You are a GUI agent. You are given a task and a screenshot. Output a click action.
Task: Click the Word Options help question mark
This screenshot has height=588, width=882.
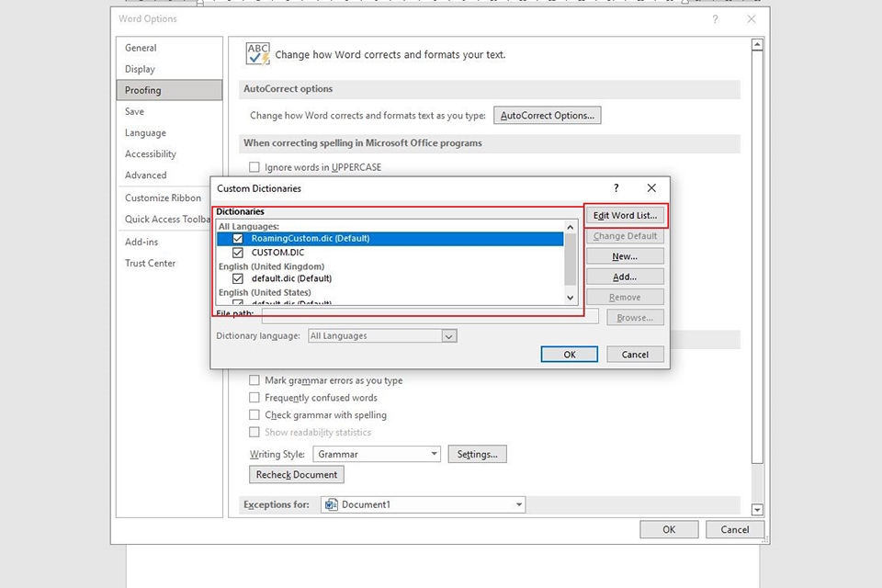point(715,19)
